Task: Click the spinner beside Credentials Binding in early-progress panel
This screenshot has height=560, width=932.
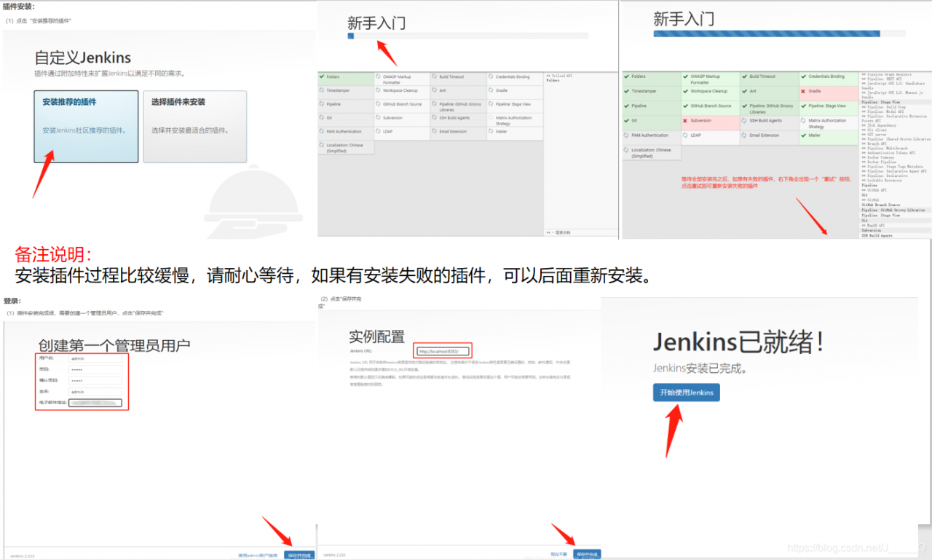Action: tap(492, 76)
